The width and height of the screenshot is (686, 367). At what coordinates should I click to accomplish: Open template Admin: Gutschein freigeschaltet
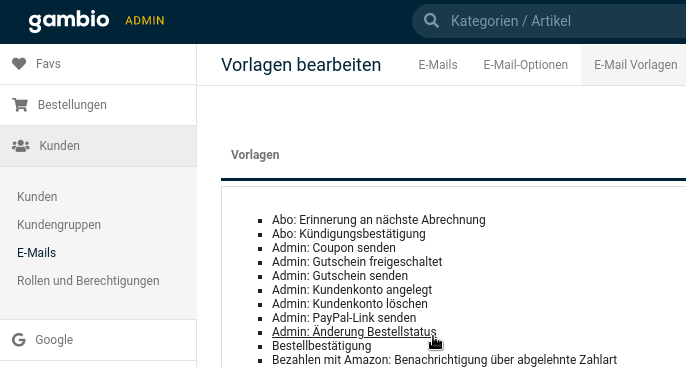tap(357, 262)
